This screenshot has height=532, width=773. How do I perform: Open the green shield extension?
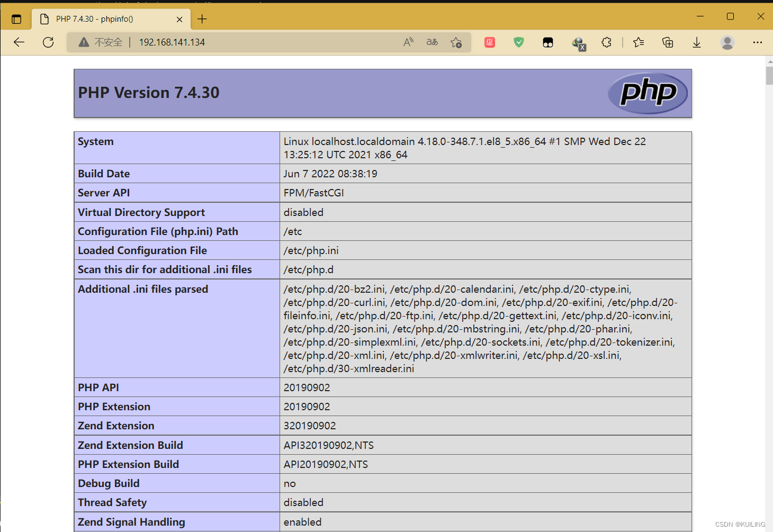tap(519, 42)
